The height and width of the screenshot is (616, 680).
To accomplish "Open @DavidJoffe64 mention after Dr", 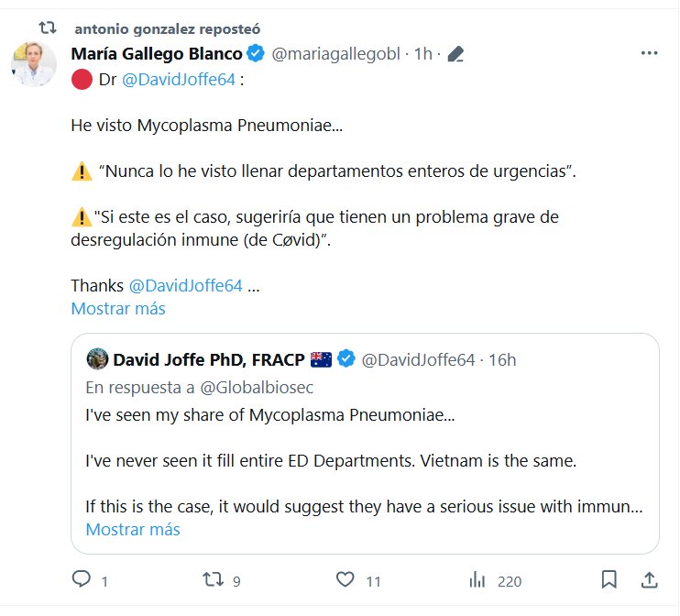I will (178, 79).
